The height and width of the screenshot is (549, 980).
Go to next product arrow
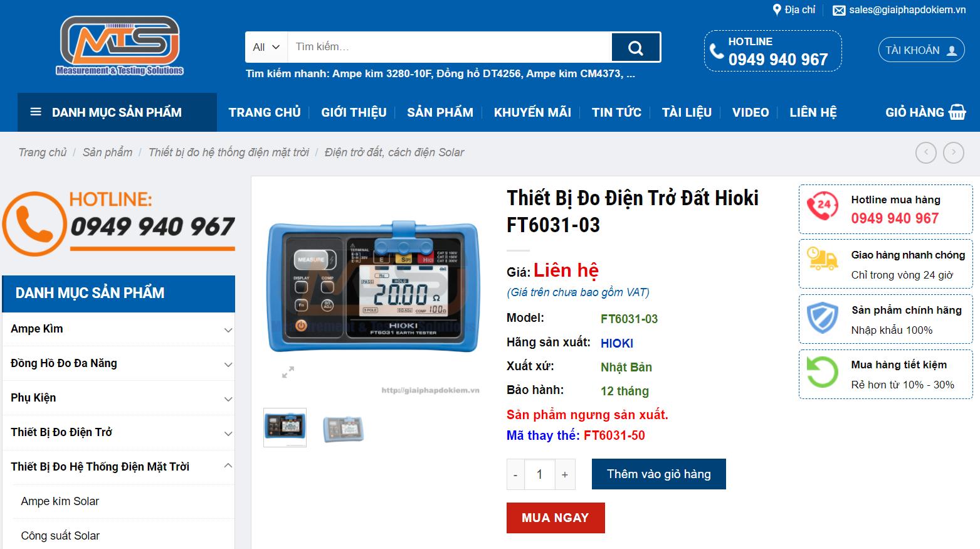[954, 152]
